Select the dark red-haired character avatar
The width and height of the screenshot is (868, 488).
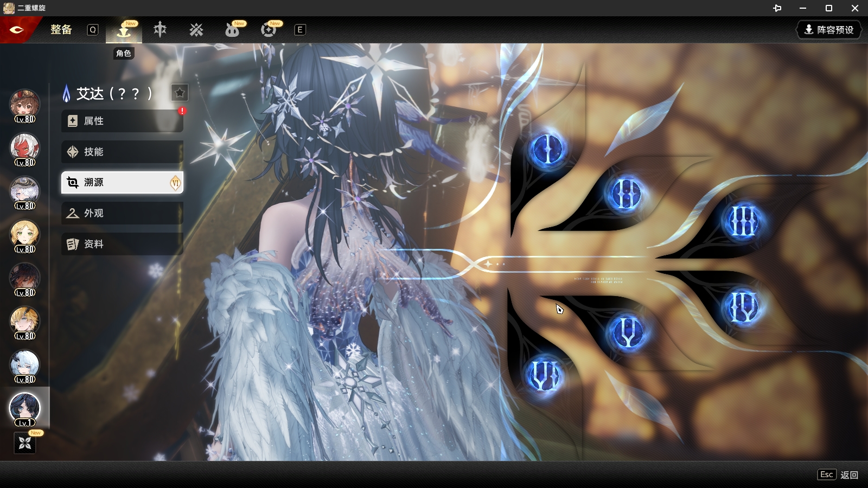tap(24, 279)
